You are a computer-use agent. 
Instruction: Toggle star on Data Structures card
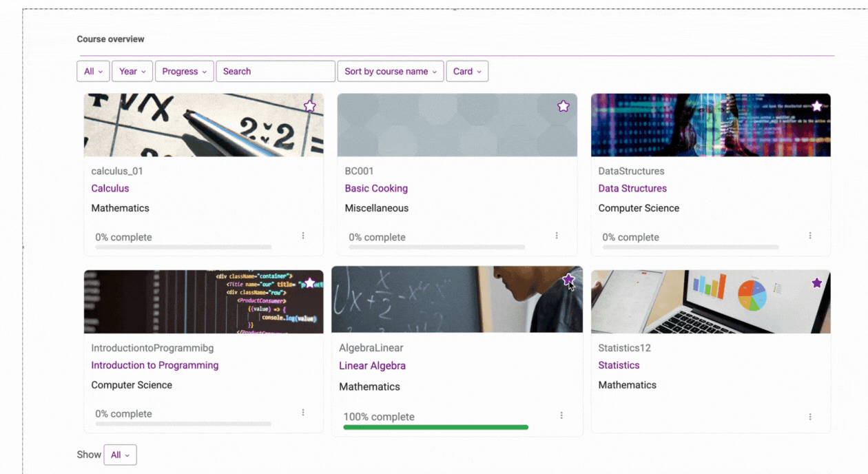[817, 106]
